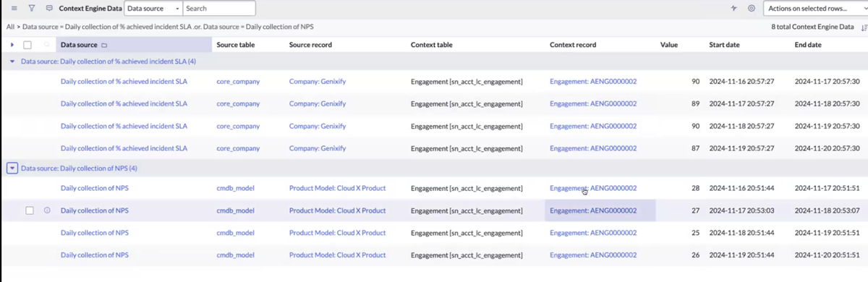
Task: Click into the Search input box
Action: 219,9
